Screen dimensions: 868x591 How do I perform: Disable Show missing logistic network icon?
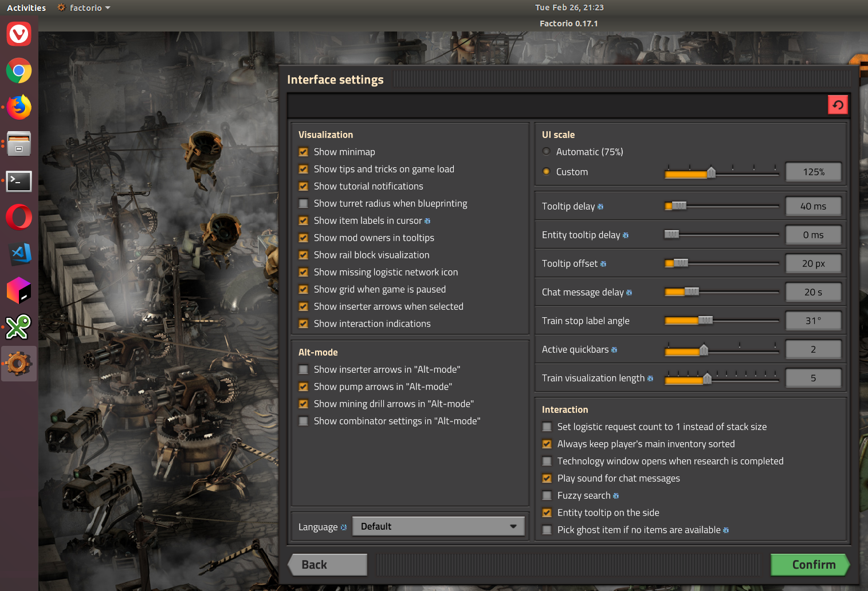point(304,272)
